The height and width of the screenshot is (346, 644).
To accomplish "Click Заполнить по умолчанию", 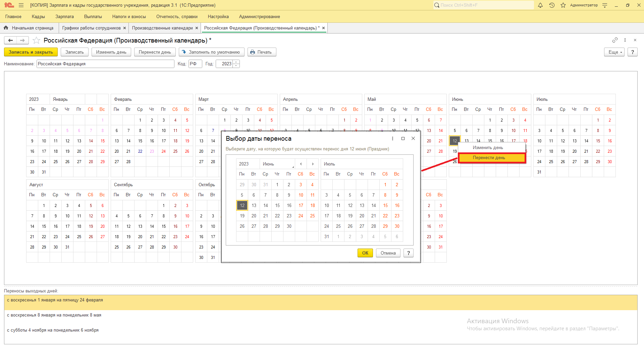I will coord(212,52).
